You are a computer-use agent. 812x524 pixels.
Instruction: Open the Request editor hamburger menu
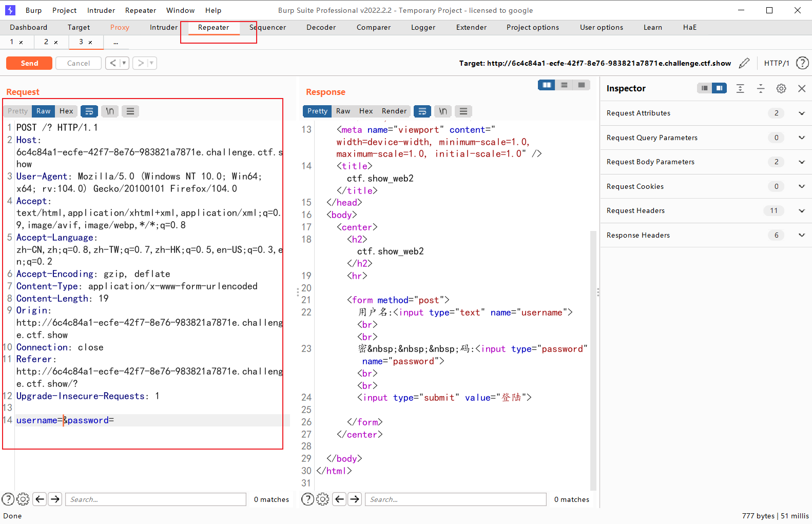(x=130, y=111)
